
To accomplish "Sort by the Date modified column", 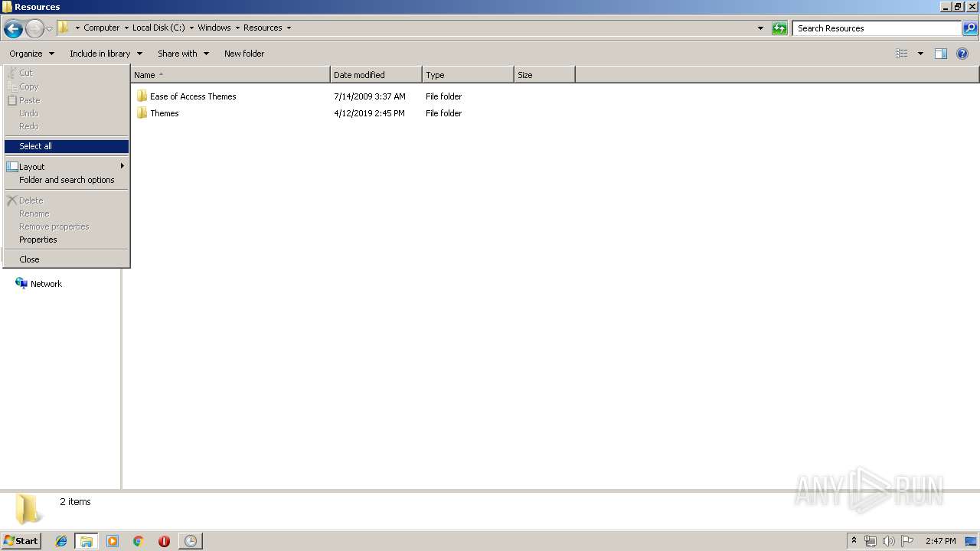I will (376, 75).
